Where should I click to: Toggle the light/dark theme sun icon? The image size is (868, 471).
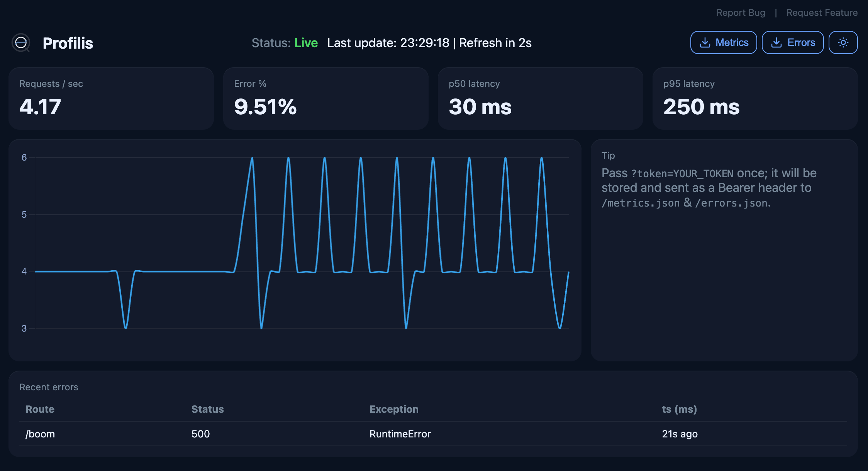(x=843, y=42)
